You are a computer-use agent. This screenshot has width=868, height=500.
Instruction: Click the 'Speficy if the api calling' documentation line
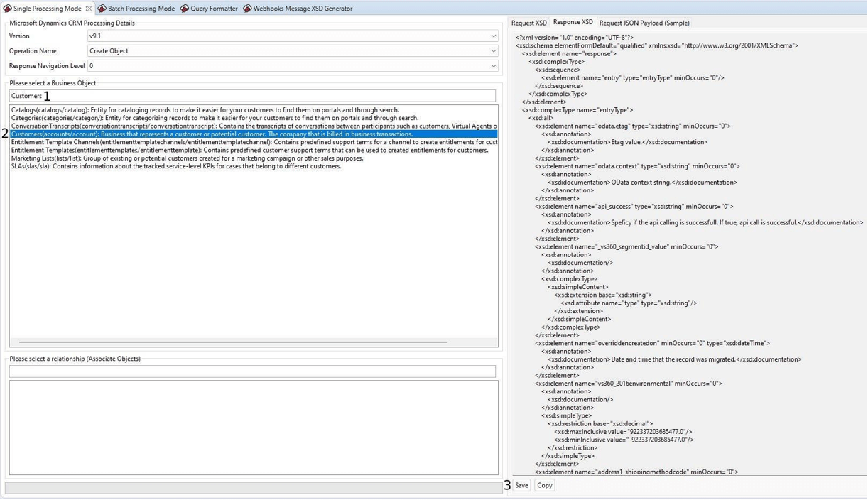pyautogui.click(x=706, y=222)
